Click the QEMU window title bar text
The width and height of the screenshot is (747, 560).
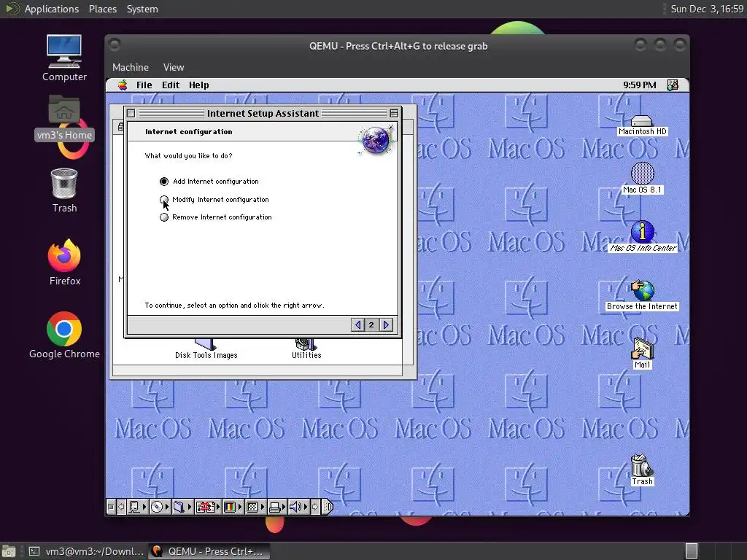[x=398, y=46]
